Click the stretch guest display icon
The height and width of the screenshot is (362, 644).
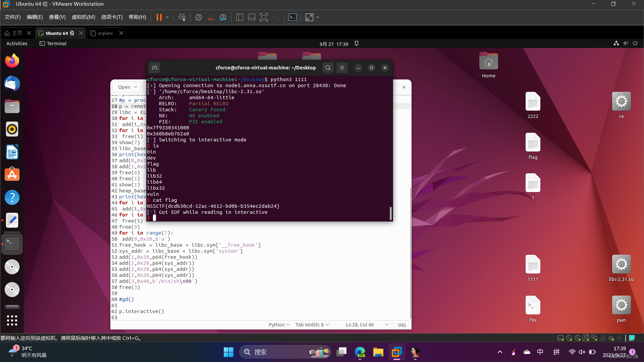click(x=309, y=17)
